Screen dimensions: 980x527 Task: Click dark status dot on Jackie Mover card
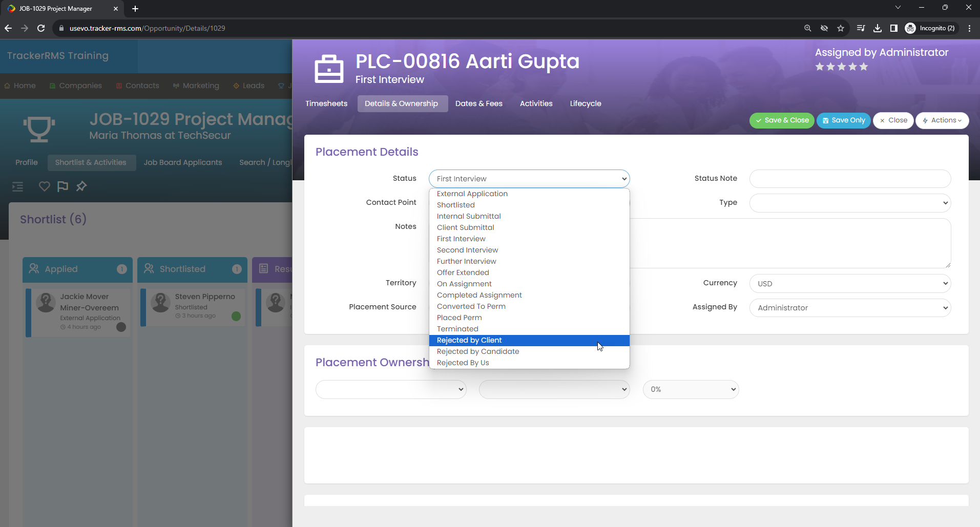click(121, 327)
